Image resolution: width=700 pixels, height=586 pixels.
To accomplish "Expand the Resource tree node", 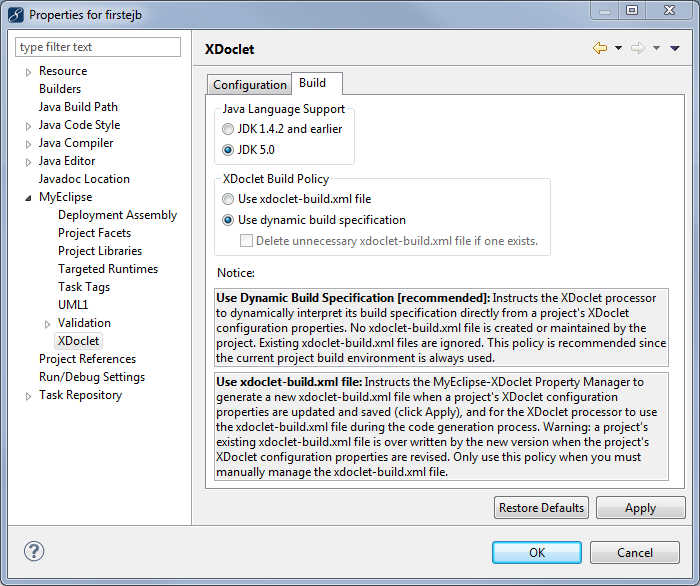I will click(28, 72).
